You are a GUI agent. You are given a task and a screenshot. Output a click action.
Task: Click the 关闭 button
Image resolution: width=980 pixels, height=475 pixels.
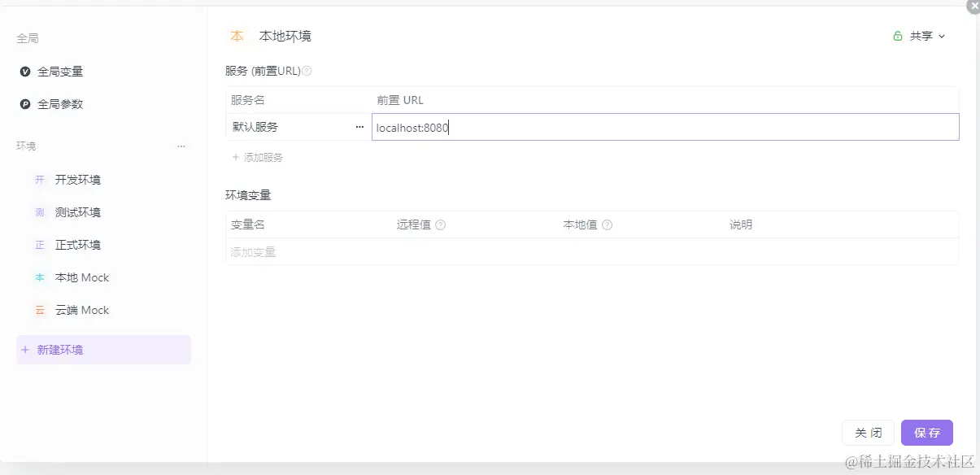pyautogui.click(x=869, y=433)
